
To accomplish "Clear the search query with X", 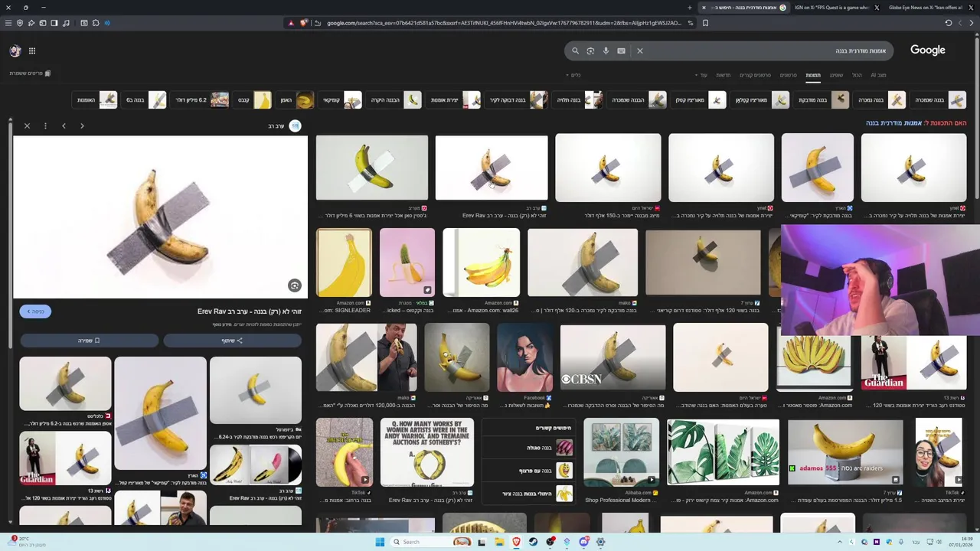I will pos(640,51).
